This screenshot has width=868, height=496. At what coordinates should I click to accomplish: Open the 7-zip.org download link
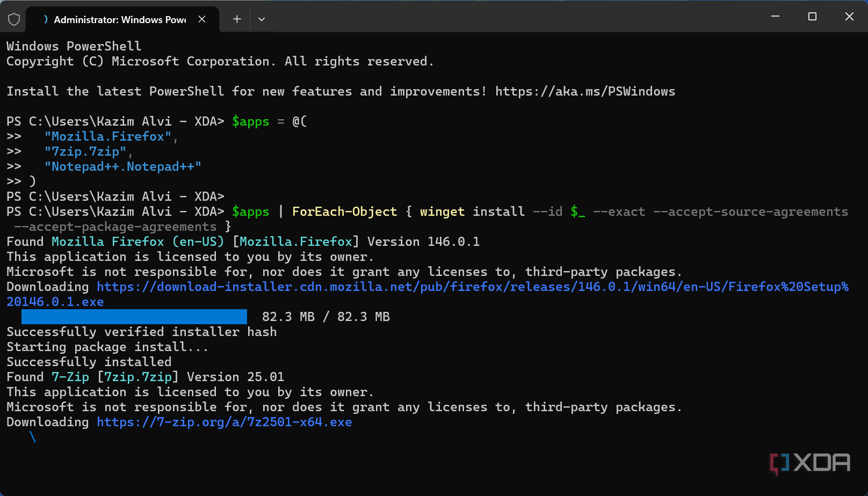(224, 422)
